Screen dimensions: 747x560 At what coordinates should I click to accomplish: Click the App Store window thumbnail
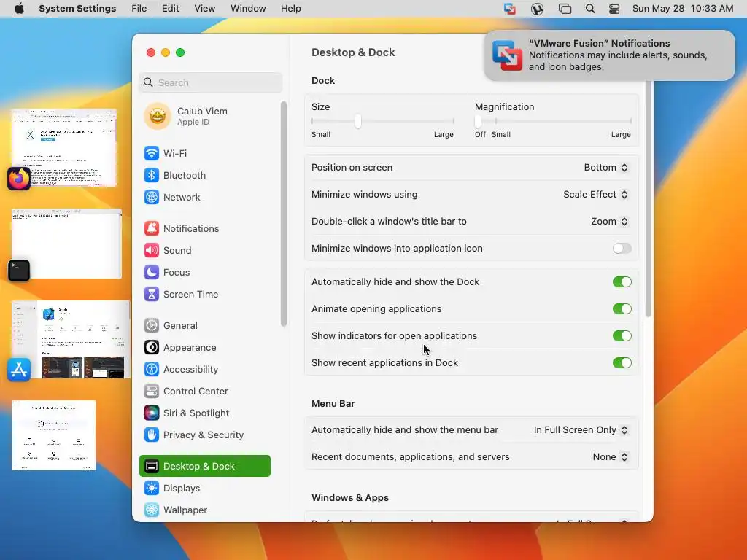tap(71, 340)
